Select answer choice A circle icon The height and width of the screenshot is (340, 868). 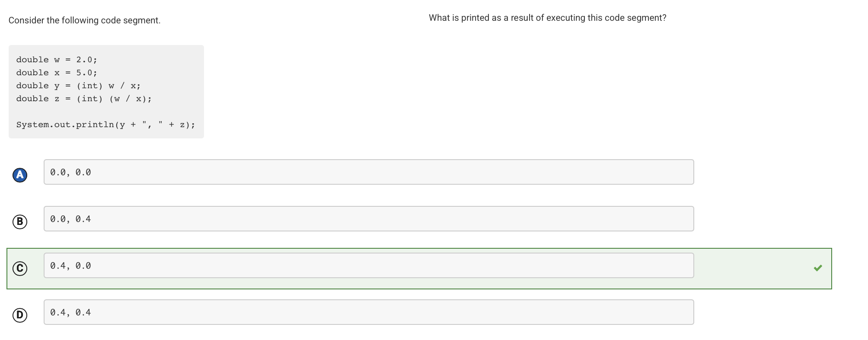click(19, 175)
